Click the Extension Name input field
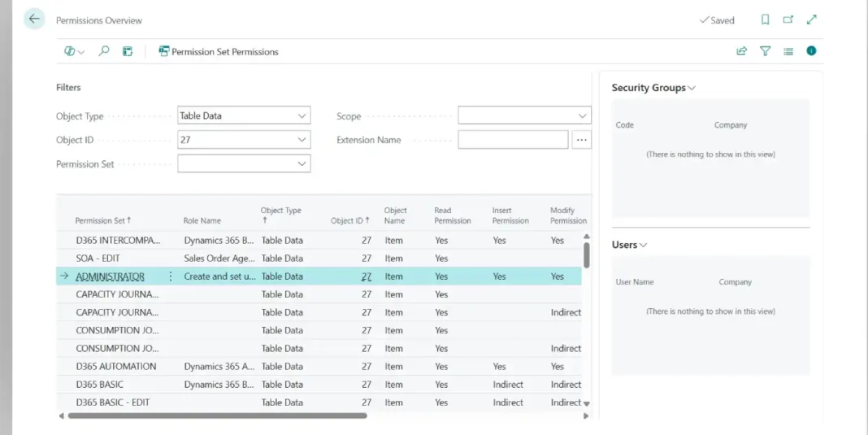This screenshot has height=435, width=868. click(x=513, y=140)
